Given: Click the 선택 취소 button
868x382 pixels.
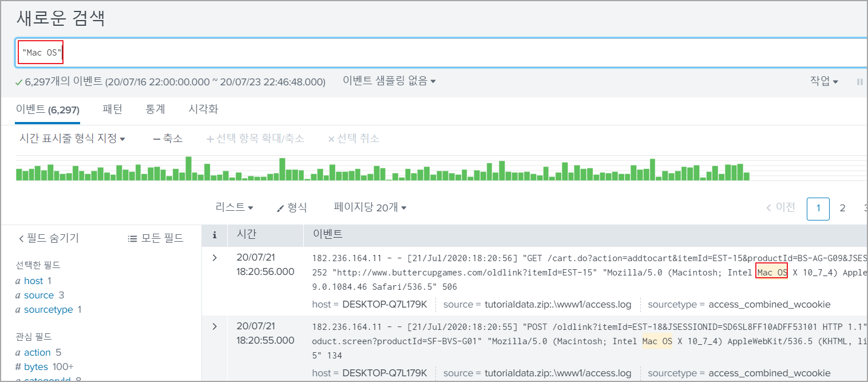Looking at the screenshot, I should [x=353, y=139].
